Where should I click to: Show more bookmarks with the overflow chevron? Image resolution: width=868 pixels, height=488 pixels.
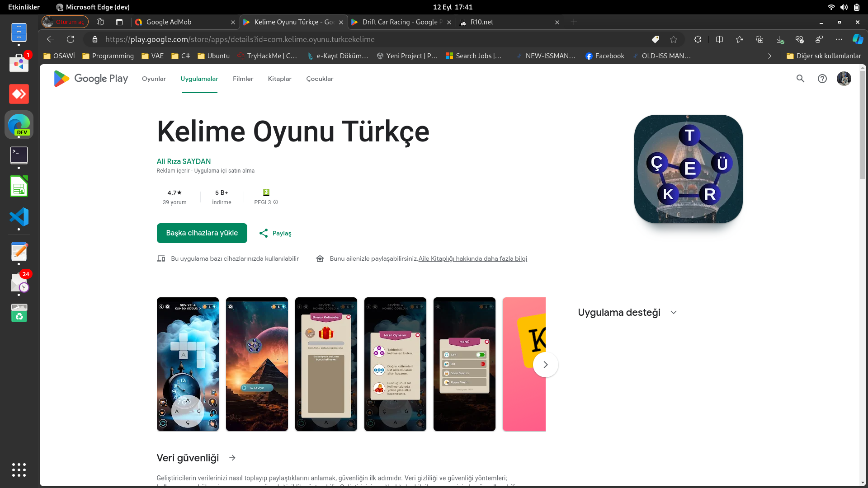point(770,56)
